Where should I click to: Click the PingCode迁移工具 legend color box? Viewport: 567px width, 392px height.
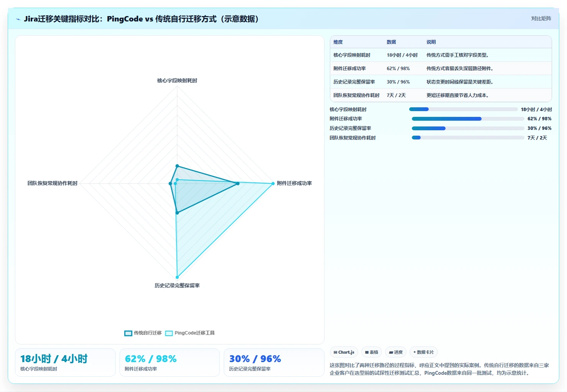(x=169, y=333)
